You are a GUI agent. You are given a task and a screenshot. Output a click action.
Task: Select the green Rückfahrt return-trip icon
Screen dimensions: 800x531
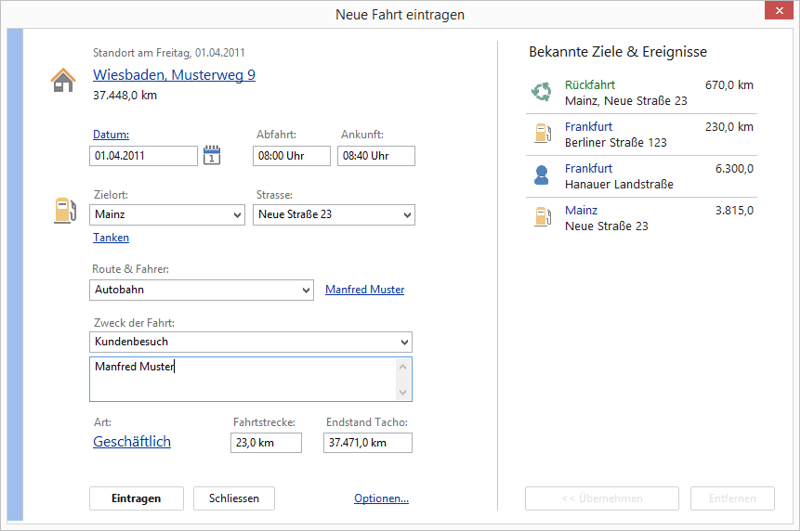point(541,93)
